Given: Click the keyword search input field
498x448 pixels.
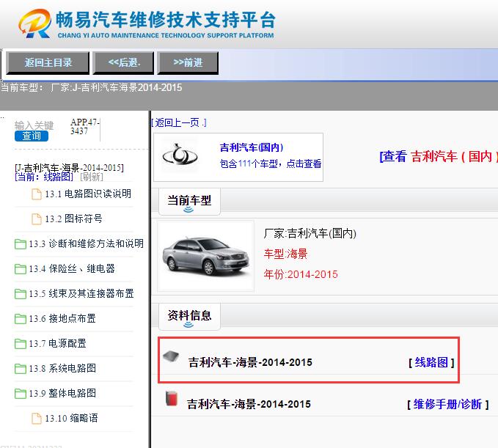Looking at the screenshot, I should 34,125.
